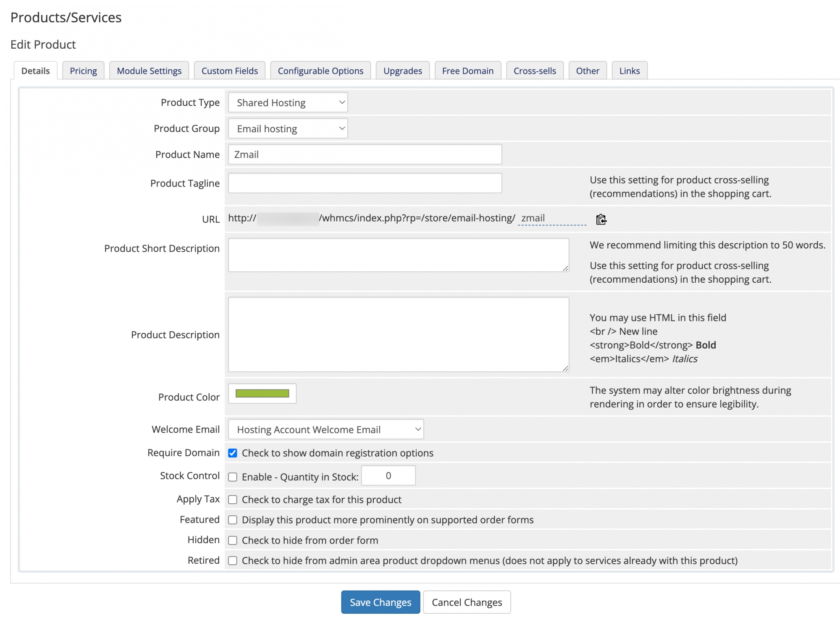Image resolution: width=840 pixels, height=623 pixels.
Task: Open the Cross-sells tab
Action: (x=535, y=71)
